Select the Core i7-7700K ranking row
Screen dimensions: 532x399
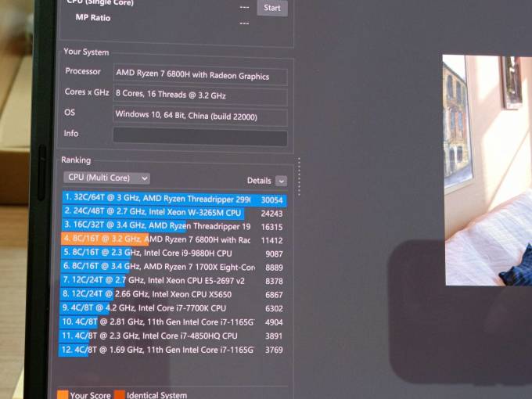point(171,308)
